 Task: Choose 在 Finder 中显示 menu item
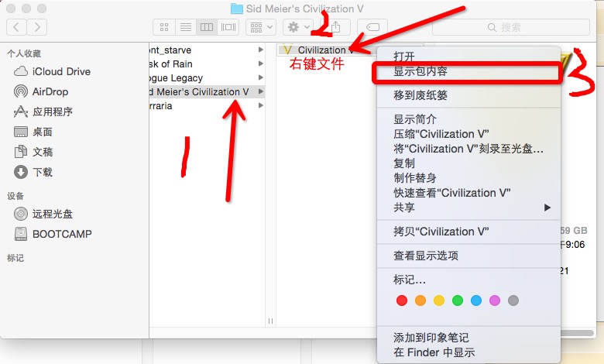click(x=468, y=352)
